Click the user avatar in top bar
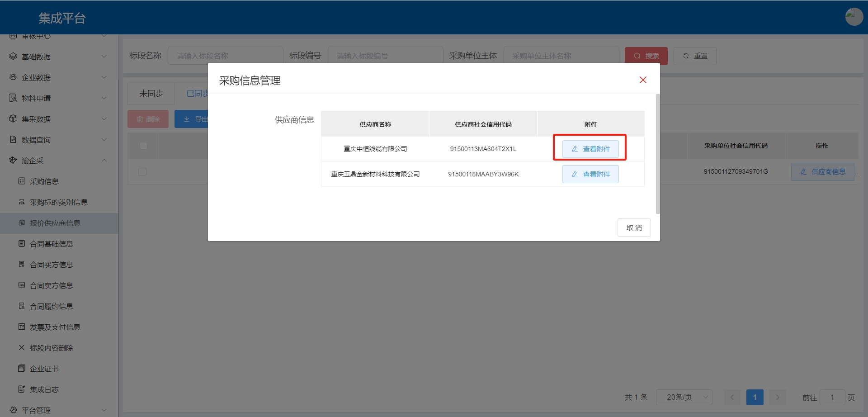Screen dimensions: 868x417 click(854, 17)
